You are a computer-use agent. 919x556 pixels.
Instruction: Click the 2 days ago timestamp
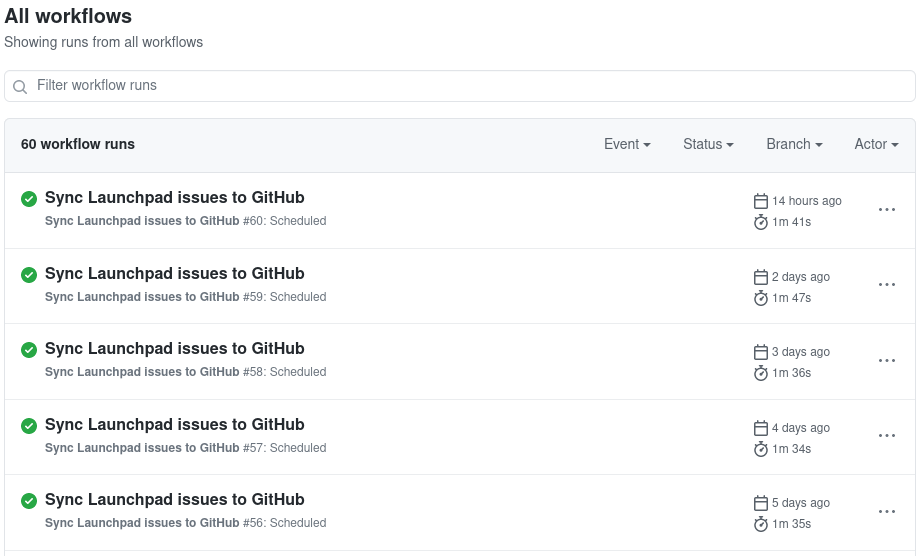coord(801,277)
